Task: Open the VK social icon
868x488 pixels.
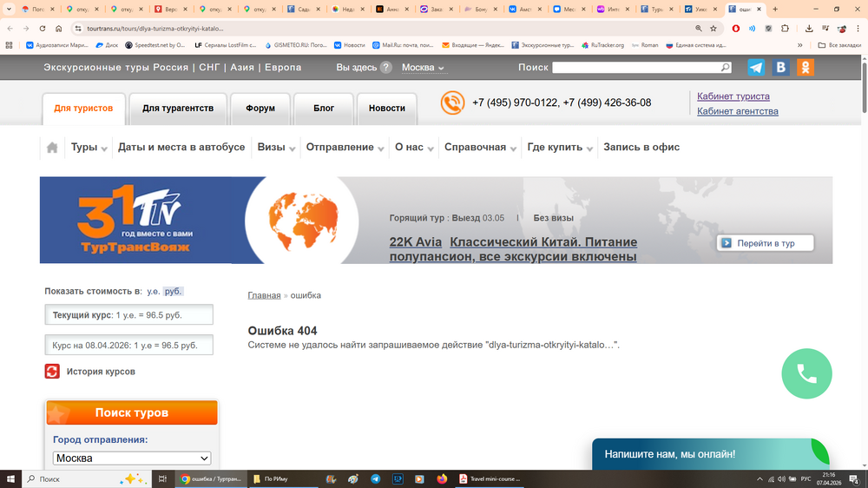Action: (x=781, y=68)
